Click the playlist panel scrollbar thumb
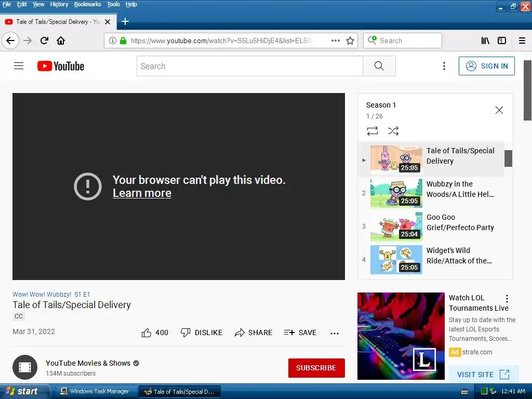 click(508, 158)
